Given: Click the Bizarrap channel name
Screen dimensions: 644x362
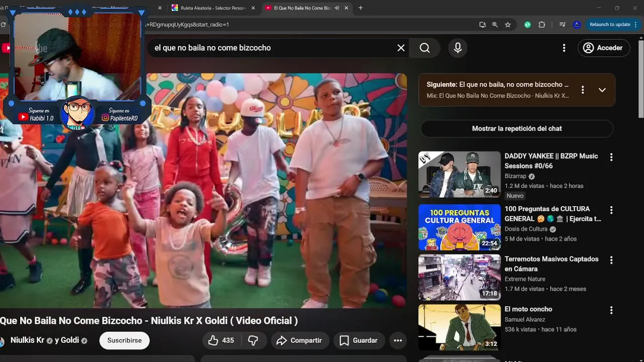Looking at the screenshot, I should pos(515,176).
